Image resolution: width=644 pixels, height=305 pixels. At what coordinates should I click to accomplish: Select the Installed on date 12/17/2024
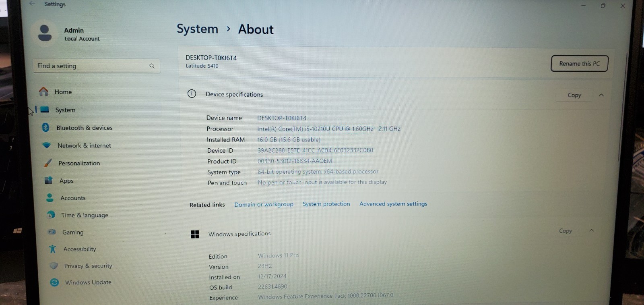pos(272,276)
